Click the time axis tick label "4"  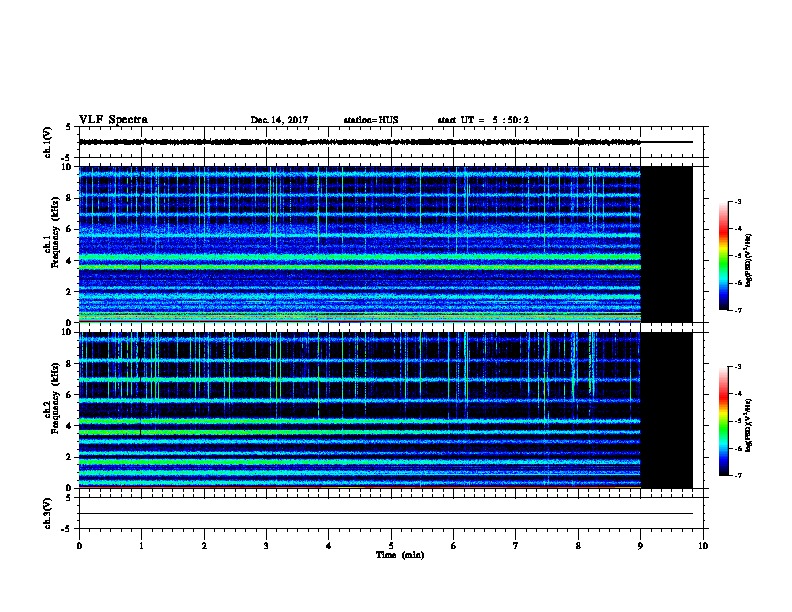329,546
